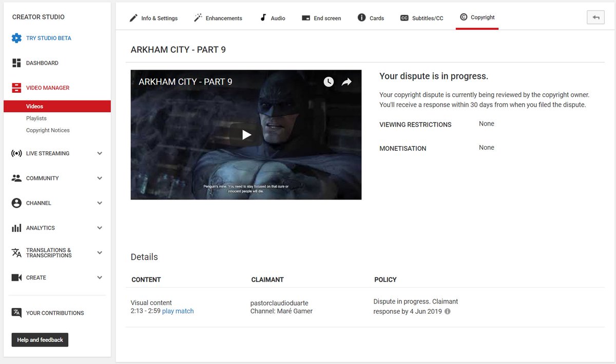Click the Watch Later clock icon on video
Viewport: 616px width, 364px height.
click(329, 82)
